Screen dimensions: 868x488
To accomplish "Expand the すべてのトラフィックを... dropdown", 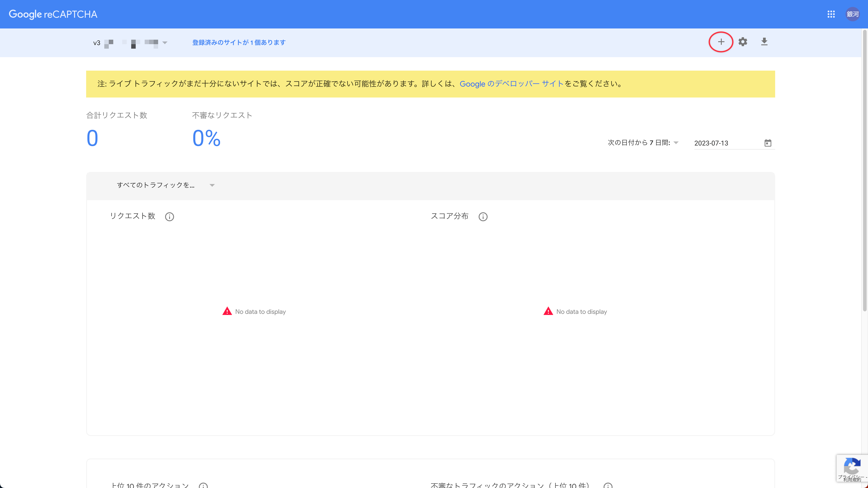I will [212, 185].
